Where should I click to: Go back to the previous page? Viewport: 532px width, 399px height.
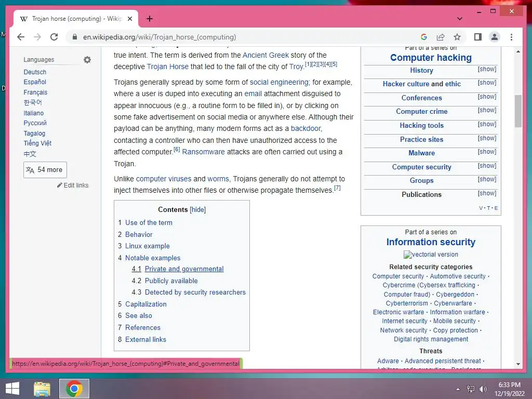click(21, 37)
